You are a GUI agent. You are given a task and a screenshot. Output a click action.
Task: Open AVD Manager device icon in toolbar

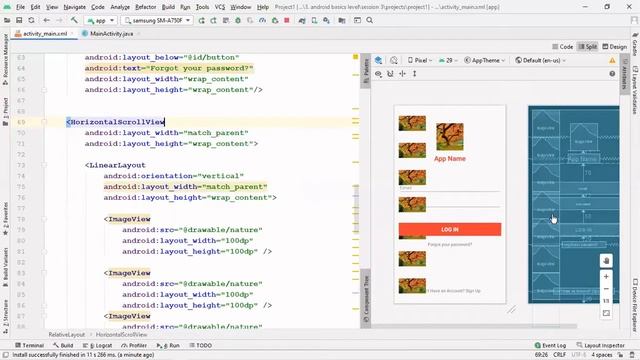(x=314, y=20)
